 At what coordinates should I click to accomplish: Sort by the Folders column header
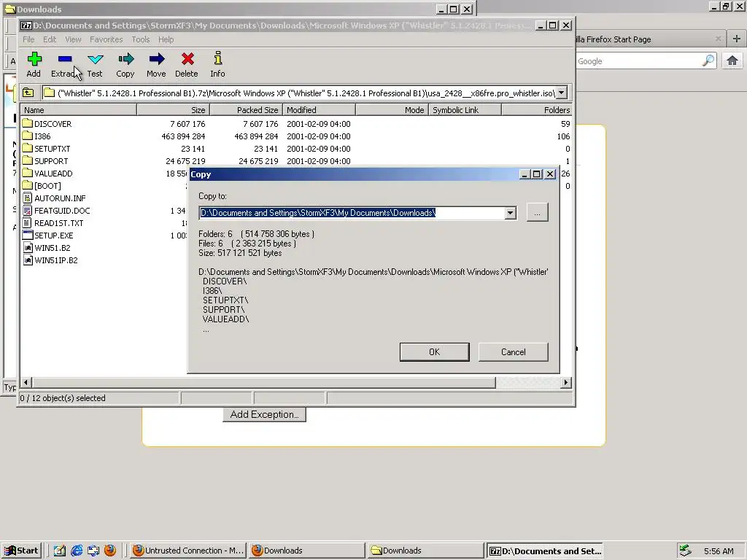click(537, 110)
